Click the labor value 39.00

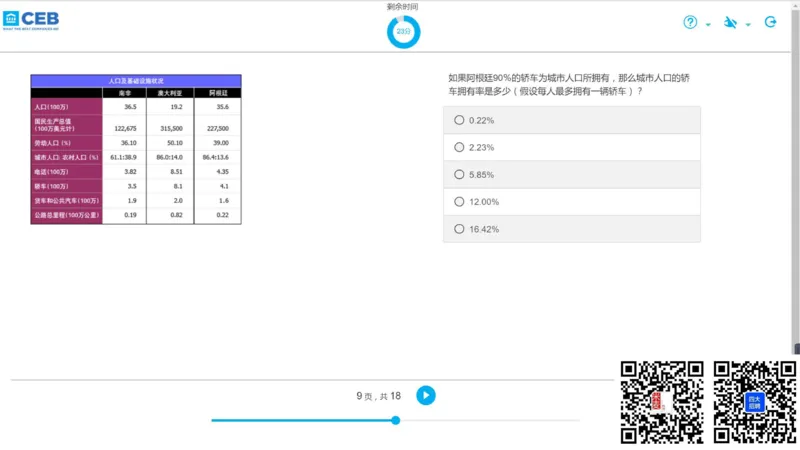tap(221, 143)
